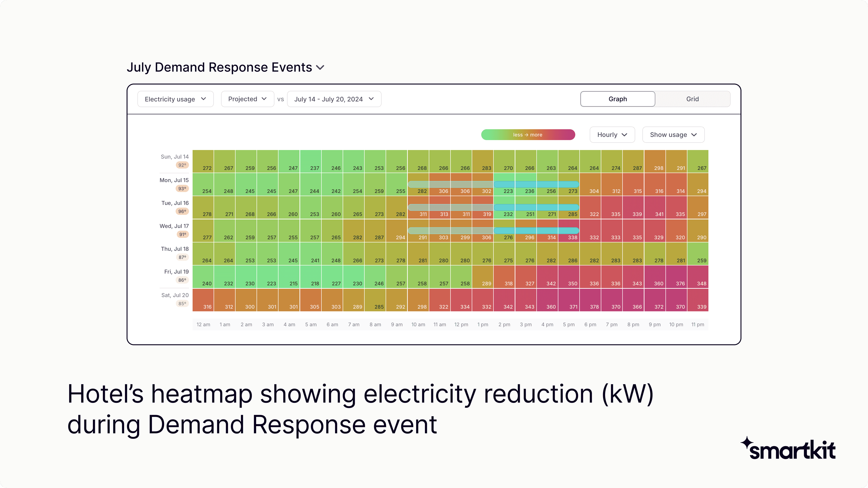Change the Projected comparison option

[247, 99]
